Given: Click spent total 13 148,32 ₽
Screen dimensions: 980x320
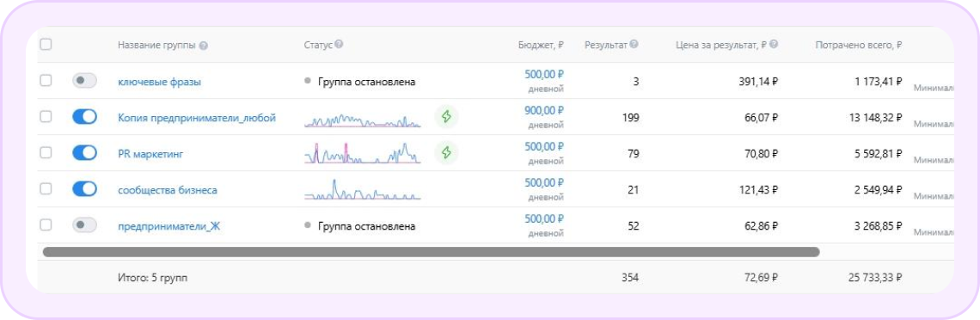Looking at the screenshot, I should click(876, 118).
